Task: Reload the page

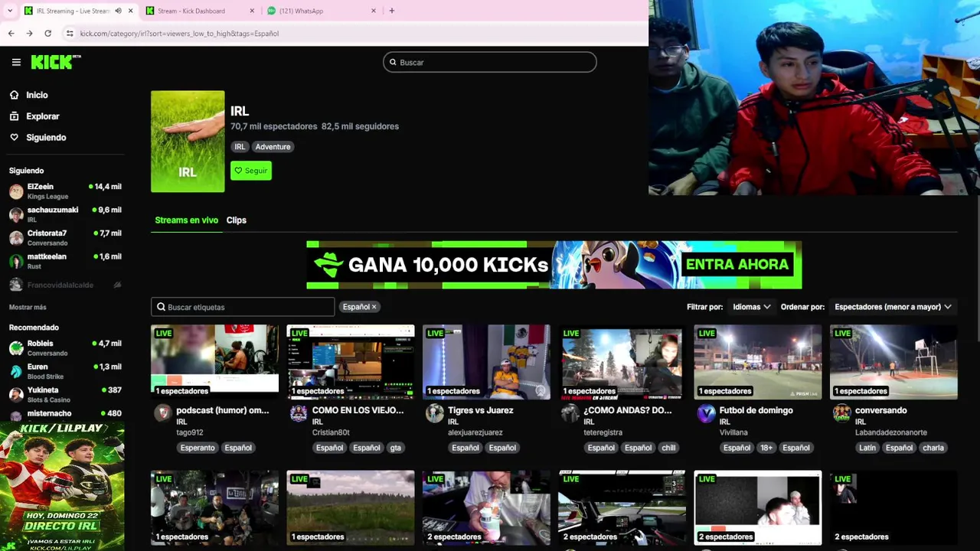Action: (x=47, y=34)
